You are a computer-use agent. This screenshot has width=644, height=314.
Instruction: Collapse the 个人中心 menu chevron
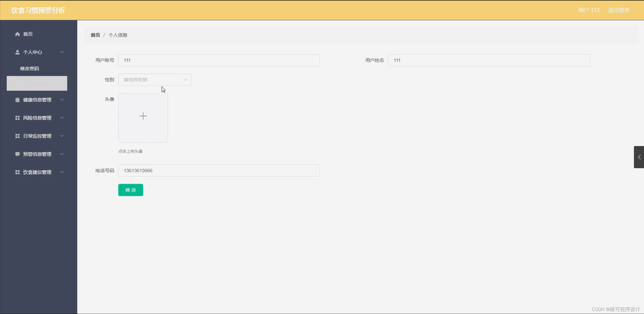pos(62,52)
